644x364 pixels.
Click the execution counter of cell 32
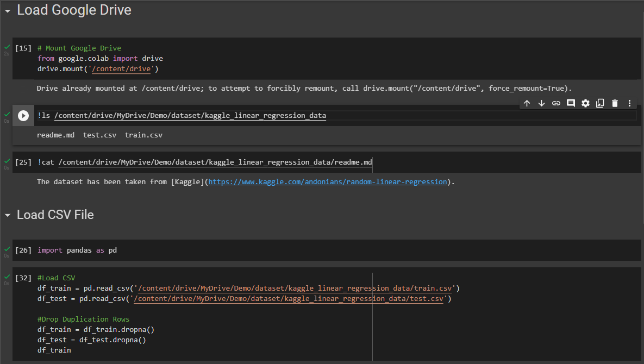(23, 278)
